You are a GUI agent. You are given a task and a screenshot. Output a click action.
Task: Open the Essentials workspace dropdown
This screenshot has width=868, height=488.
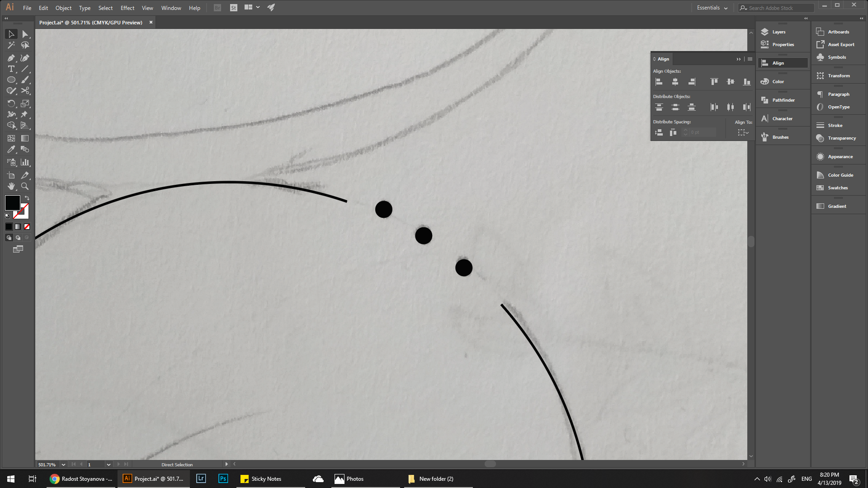click(712, 8)
